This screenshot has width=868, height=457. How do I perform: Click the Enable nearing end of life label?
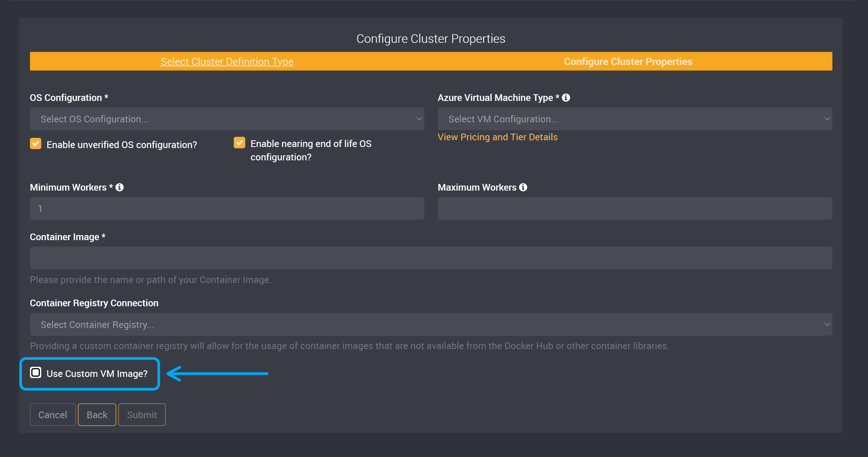pos(311,150)
